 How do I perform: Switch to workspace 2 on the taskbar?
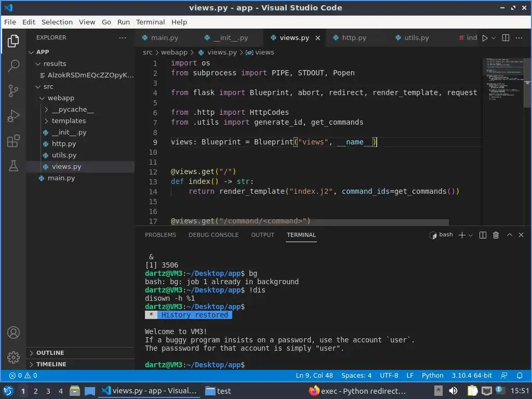click(36, 391)
